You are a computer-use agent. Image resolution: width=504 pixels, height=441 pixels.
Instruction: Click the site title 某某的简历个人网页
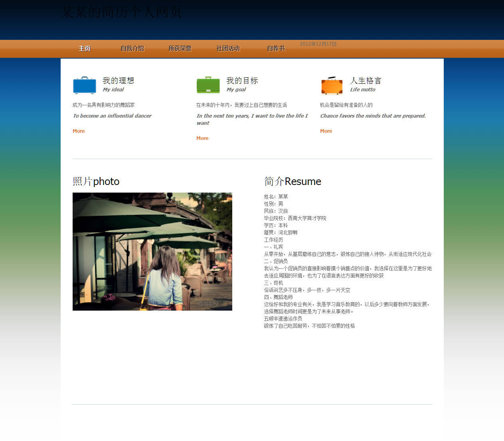pos(122,12)
